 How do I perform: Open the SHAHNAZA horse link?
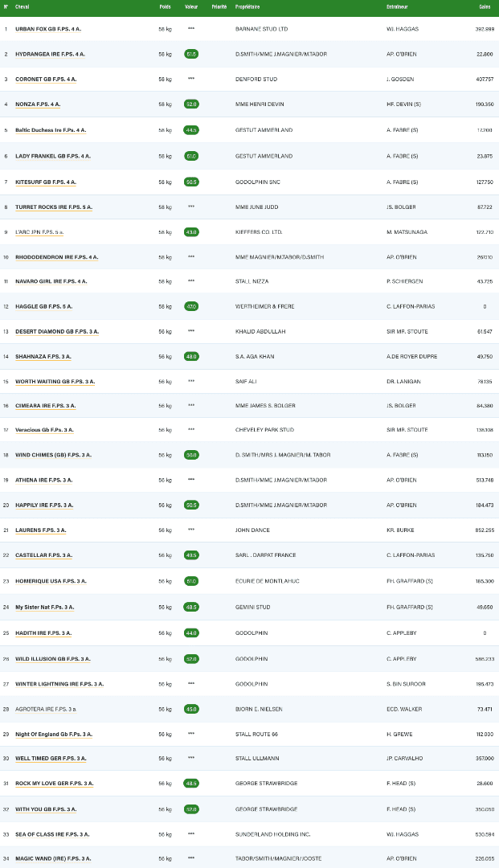click(x=43, y=357)
